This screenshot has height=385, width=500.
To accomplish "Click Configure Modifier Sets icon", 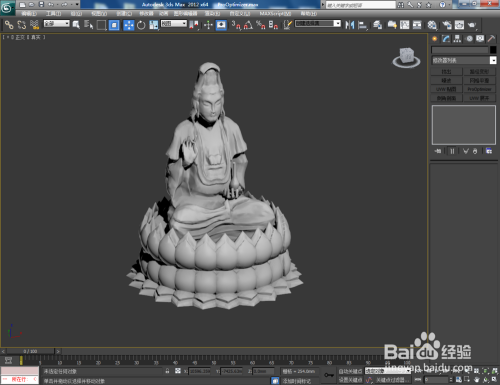I will 489,151.
